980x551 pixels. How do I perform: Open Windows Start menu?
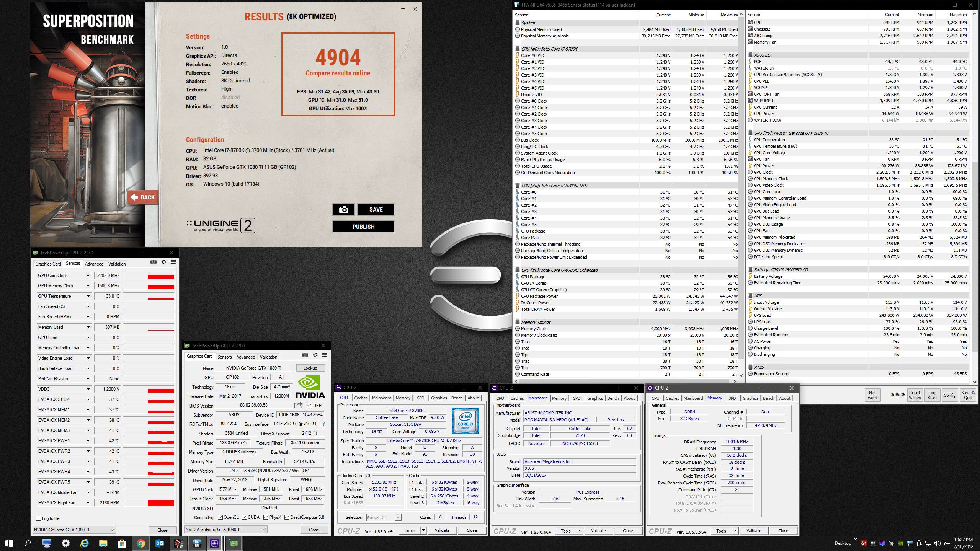click(9, 543)
